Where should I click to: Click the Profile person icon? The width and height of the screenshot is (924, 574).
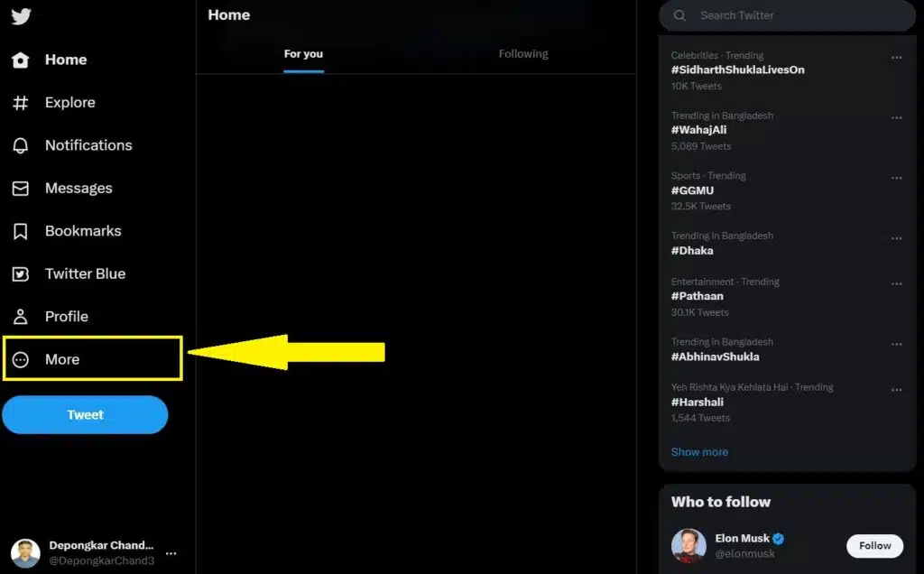[x=21, y=317]
